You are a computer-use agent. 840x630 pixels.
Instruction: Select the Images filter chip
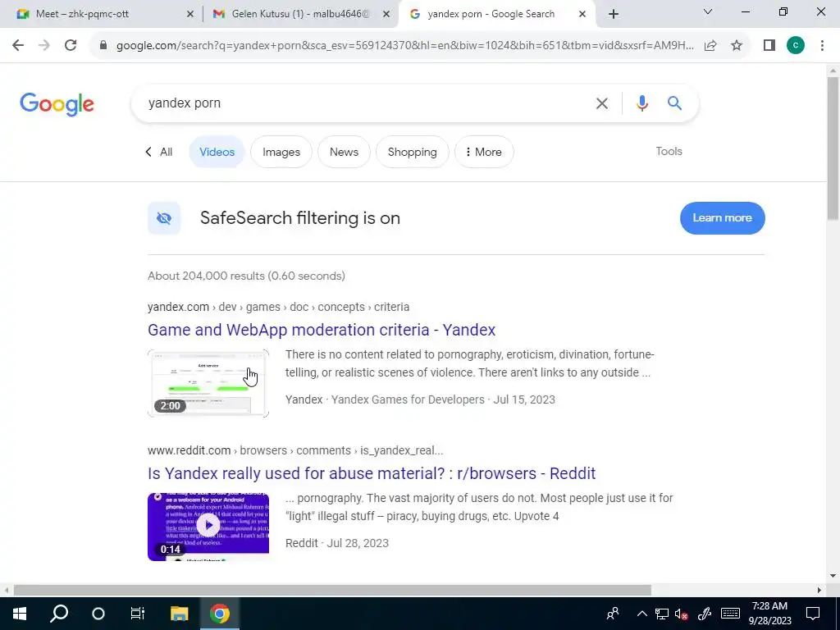(x=281, y=152)
